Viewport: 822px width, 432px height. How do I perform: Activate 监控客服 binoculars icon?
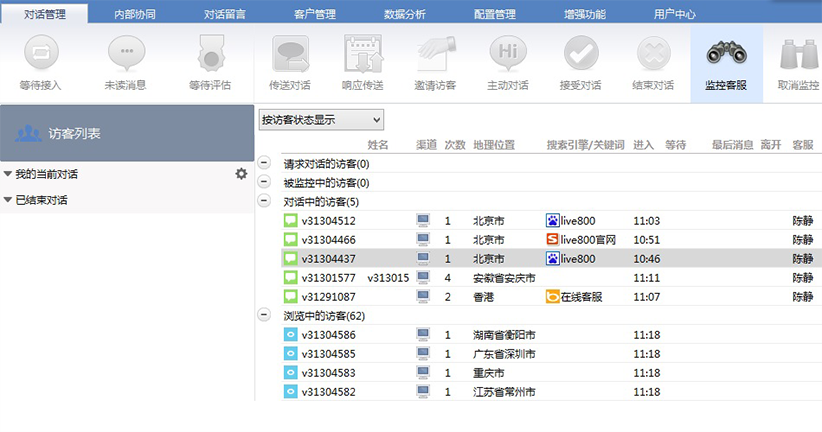726,52
